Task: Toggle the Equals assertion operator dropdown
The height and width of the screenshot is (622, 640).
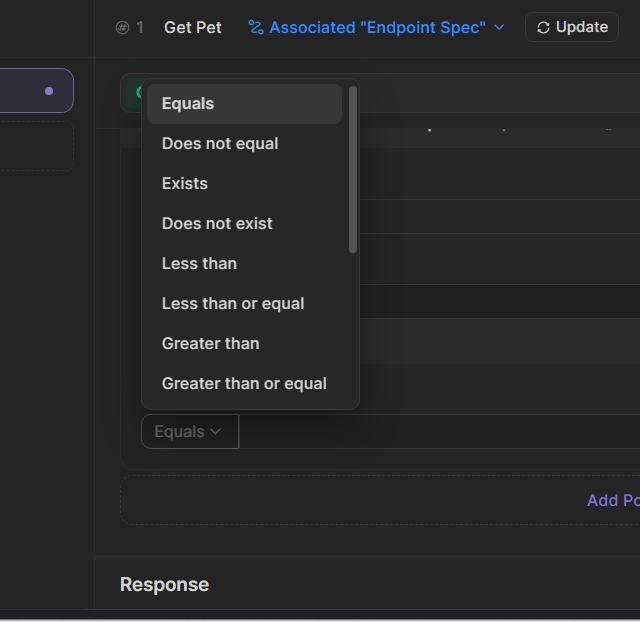Action: click(x=189, y=432)
